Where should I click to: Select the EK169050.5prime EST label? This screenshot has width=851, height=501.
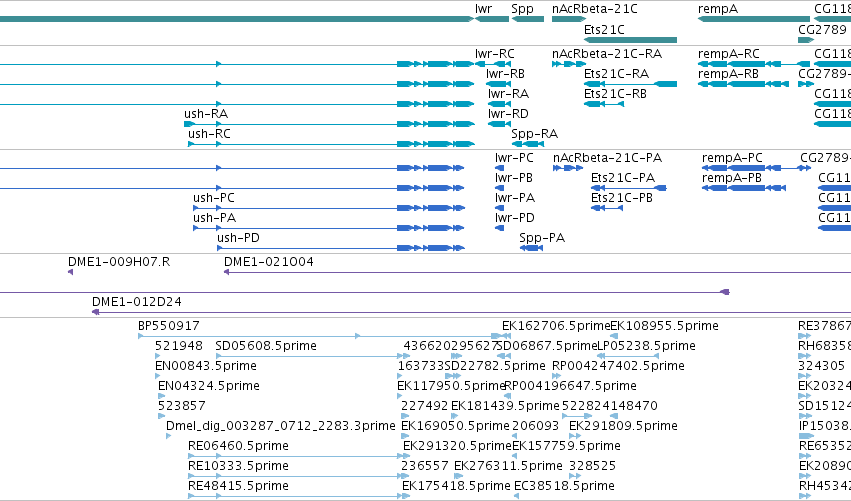(x=455, y=426)
